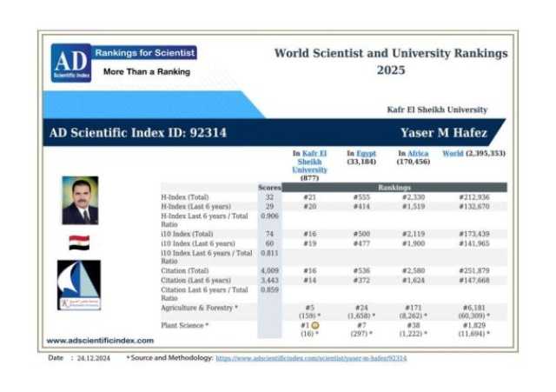Click the '#372' Egypt rank cell

click(x=361, y=280)
